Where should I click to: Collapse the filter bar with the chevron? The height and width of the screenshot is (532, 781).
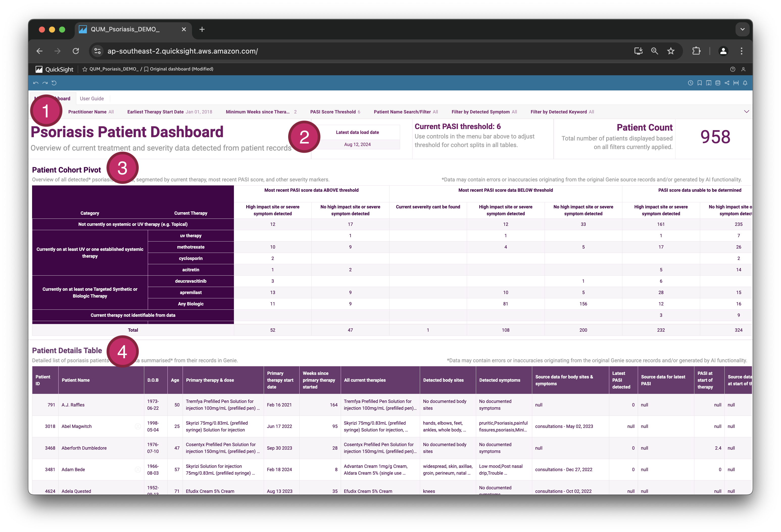click(x=747, y=112)
